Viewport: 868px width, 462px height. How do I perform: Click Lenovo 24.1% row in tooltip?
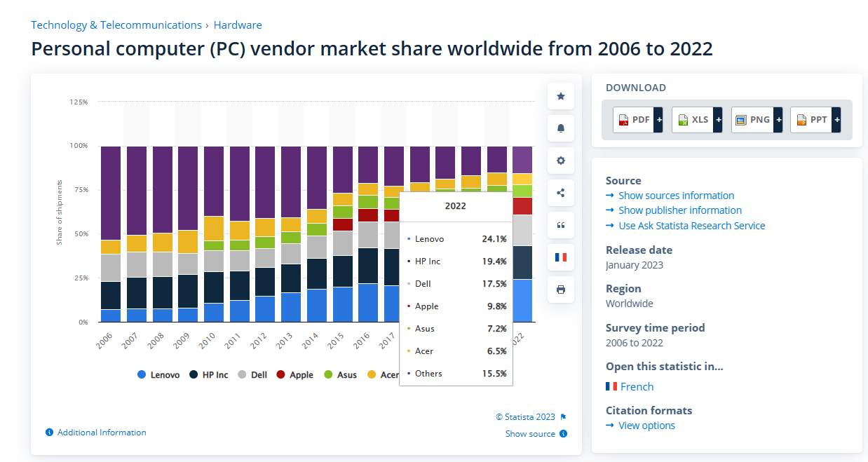pos(456,239)
